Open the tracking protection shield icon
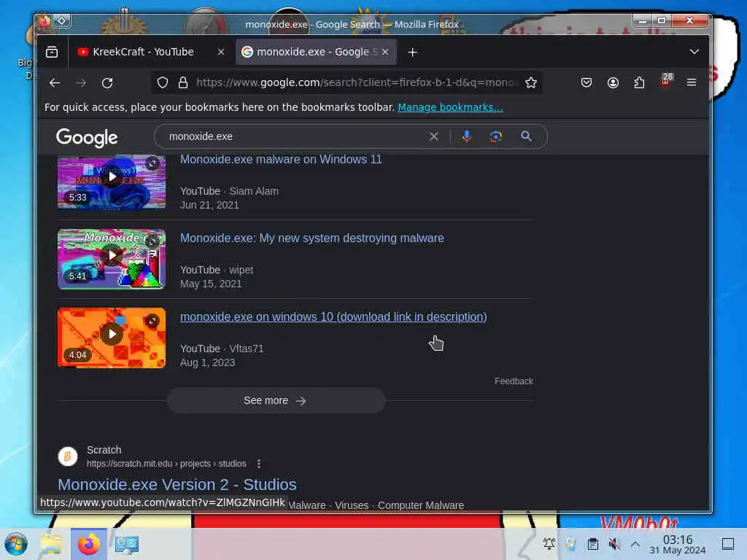This screenshot has width=747, height=560. click(x=163, y=83)
